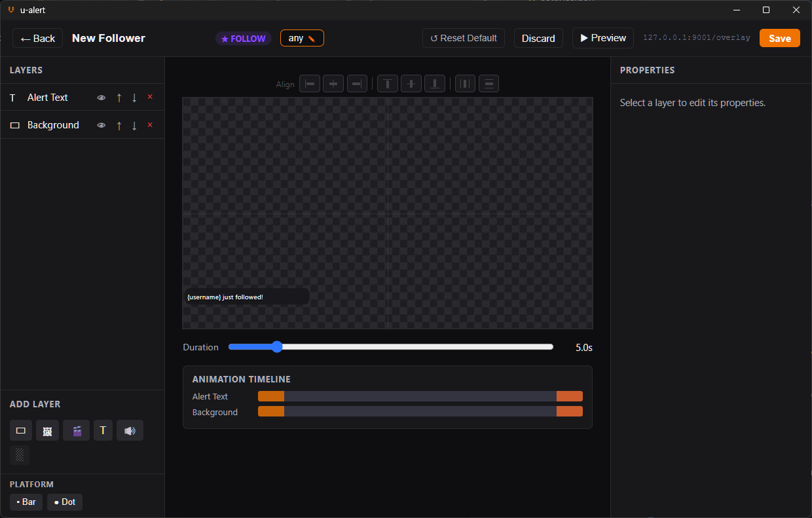Select the Alert Text layer row
Screen dimensions: 812x518
click(x=83, y=98)
